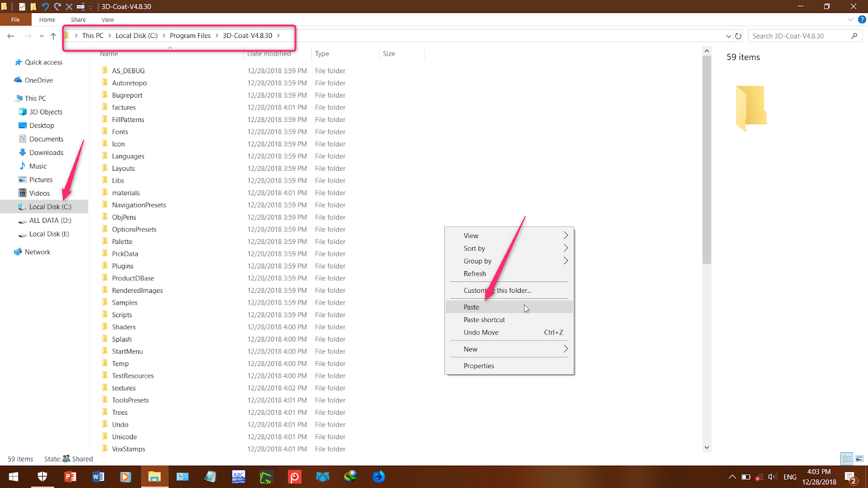Viewport: 868px width, 488px height.
Task: Open Firefox from the taskbar
Action: tap(379, 477)
